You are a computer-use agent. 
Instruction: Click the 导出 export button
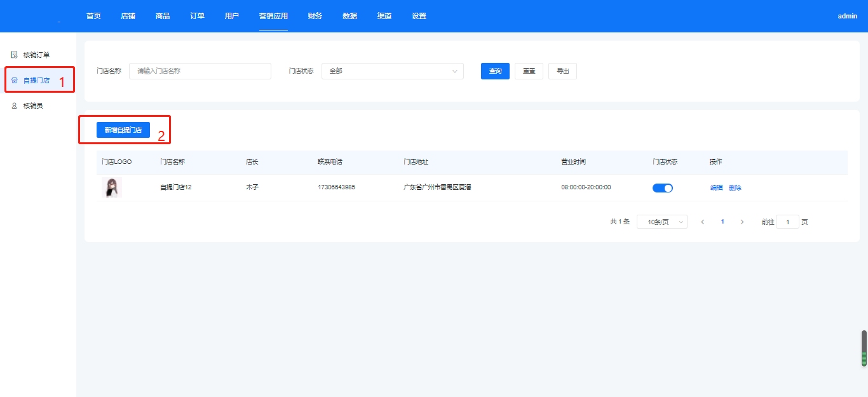point(562,71)
